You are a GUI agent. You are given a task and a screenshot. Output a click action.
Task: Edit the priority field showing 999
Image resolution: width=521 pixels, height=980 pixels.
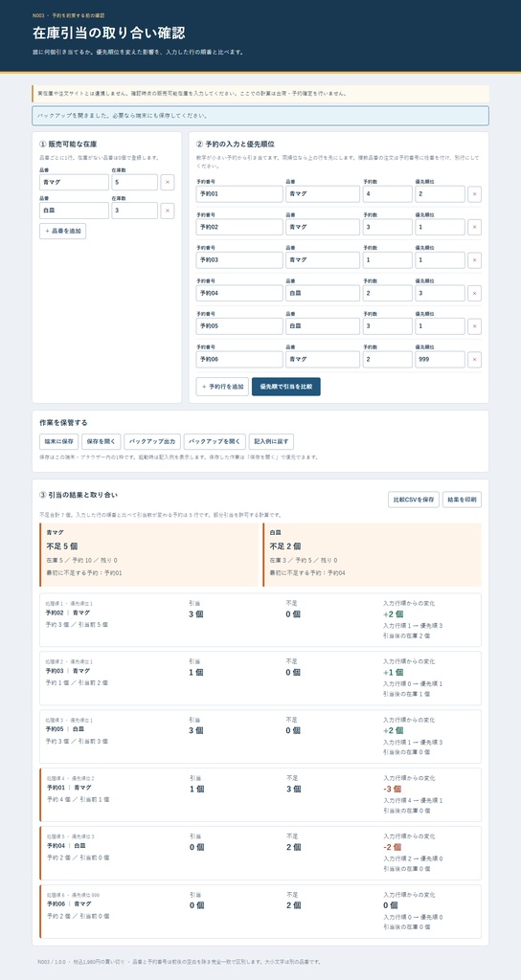click(x=440, y=360)
